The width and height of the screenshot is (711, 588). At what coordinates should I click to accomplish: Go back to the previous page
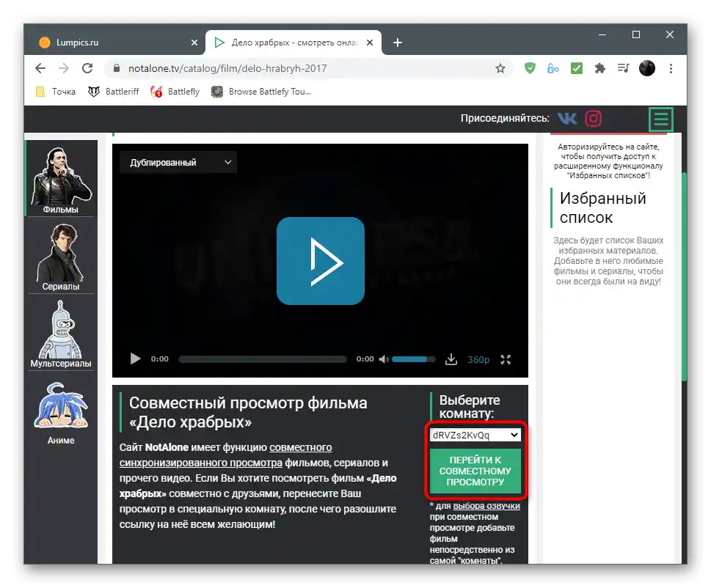tap(40, 68)
